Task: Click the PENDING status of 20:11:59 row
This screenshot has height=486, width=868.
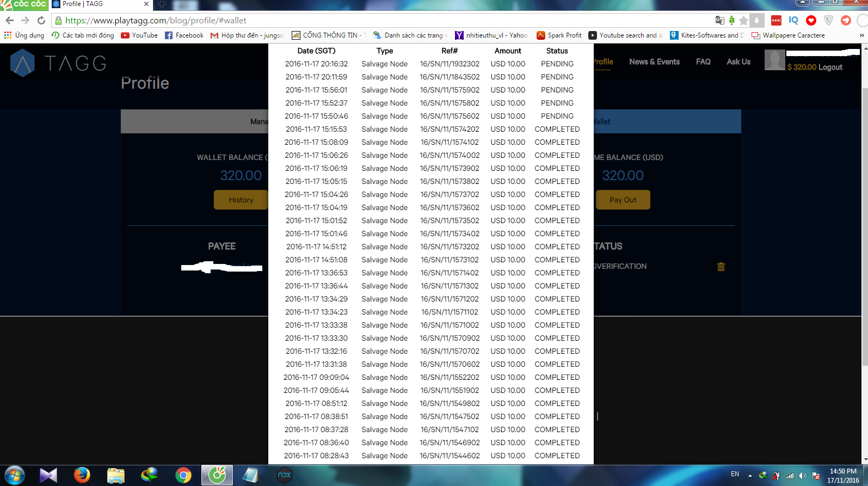Action: point(557,77)
